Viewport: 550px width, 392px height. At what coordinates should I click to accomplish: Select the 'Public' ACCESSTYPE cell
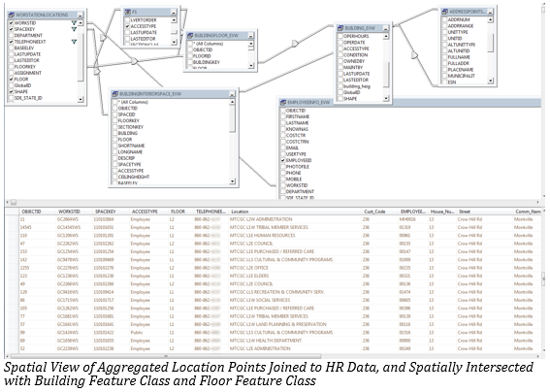137,333
